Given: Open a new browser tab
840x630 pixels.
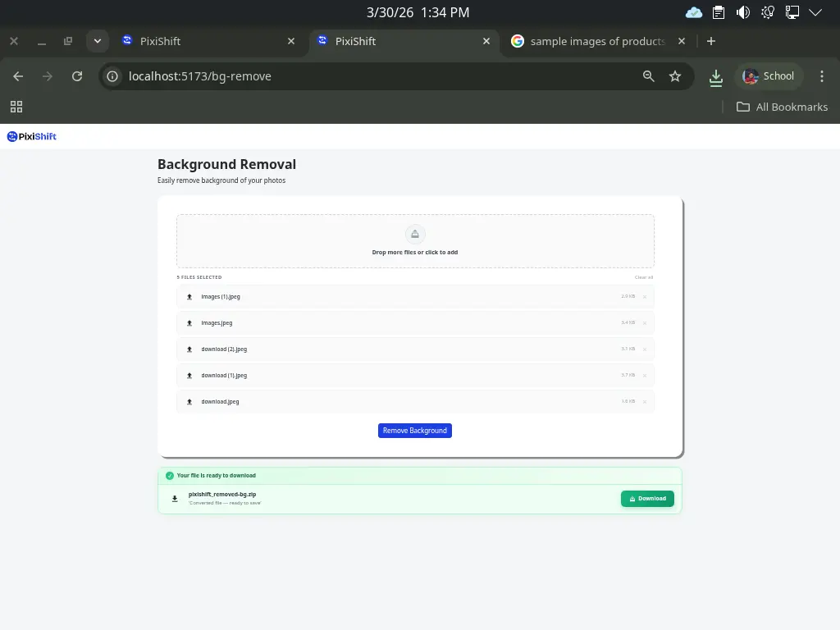Looking at the screenshot, I should click(x=711, y=41).
